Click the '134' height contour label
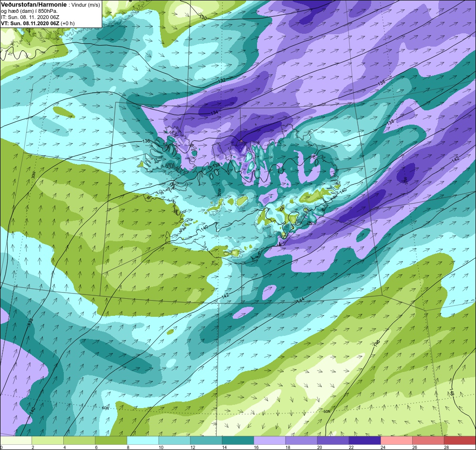The image size is (476, 450). pos(214,113)
